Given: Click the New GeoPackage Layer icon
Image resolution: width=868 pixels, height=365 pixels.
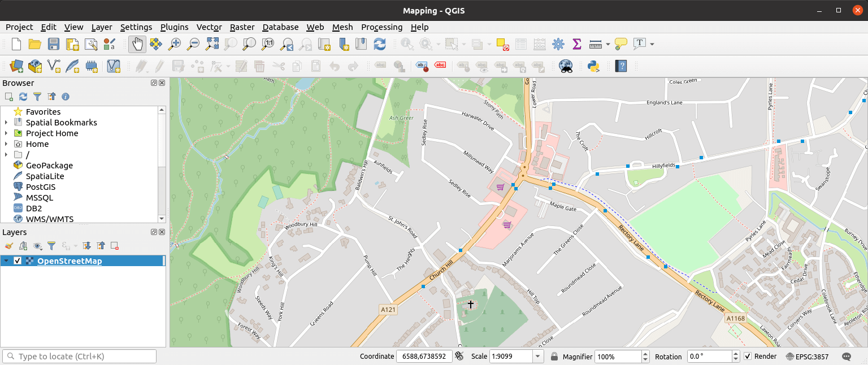Looking at the screenshot, I should 35,66.
